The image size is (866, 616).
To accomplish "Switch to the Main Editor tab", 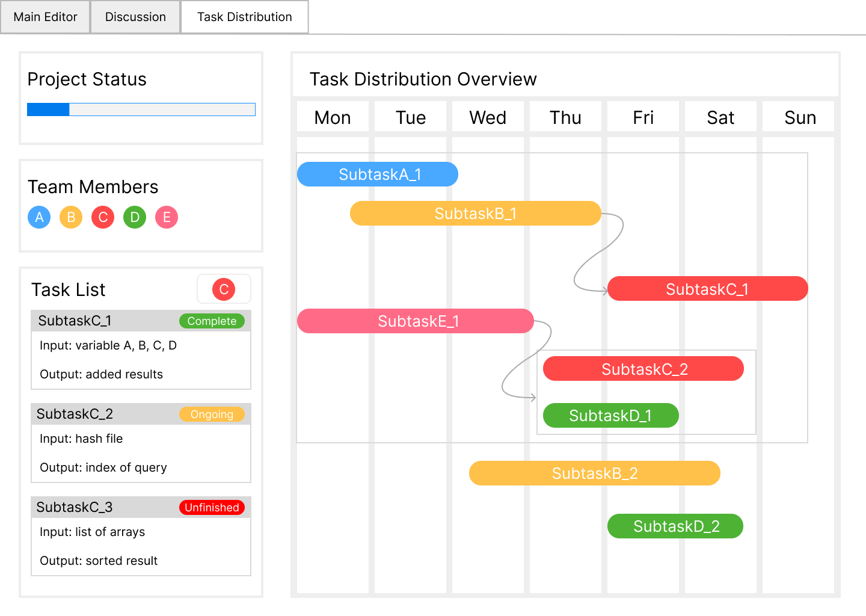I will coord(45,17).
